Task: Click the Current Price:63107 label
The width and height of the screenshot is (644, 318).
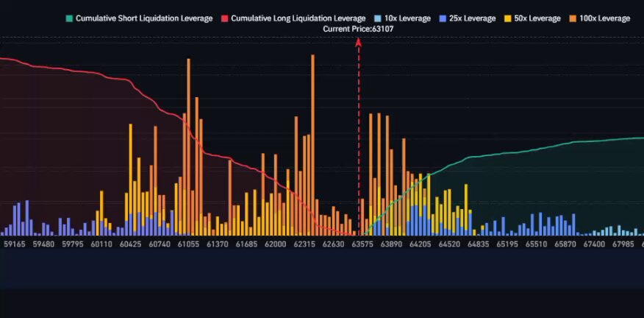Action: (x=358, y=29)
